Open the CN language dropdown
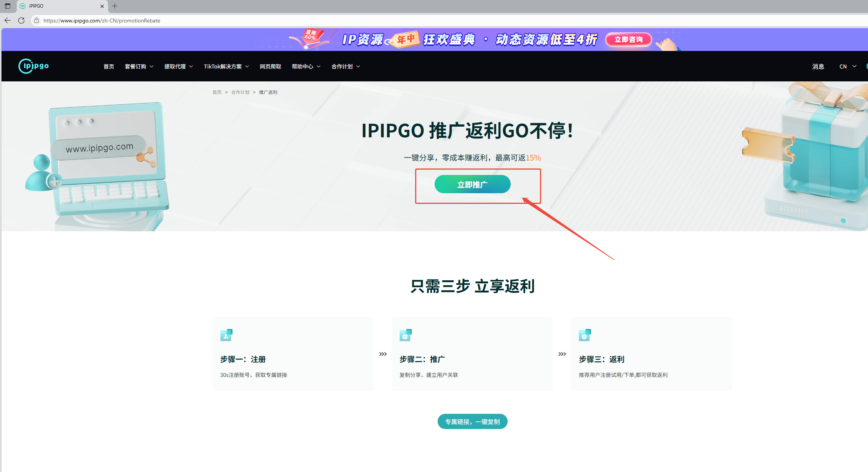 click(848, 67)
